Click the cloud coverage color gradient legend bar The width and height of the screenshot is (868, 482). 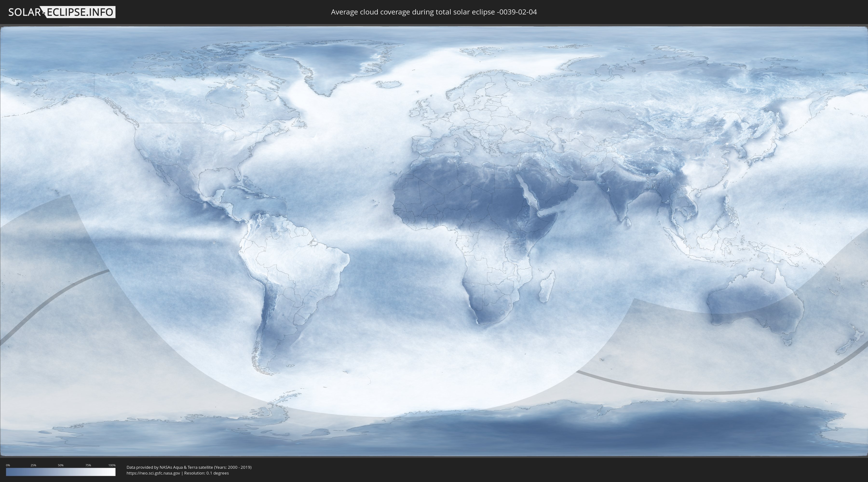(61, 472)
